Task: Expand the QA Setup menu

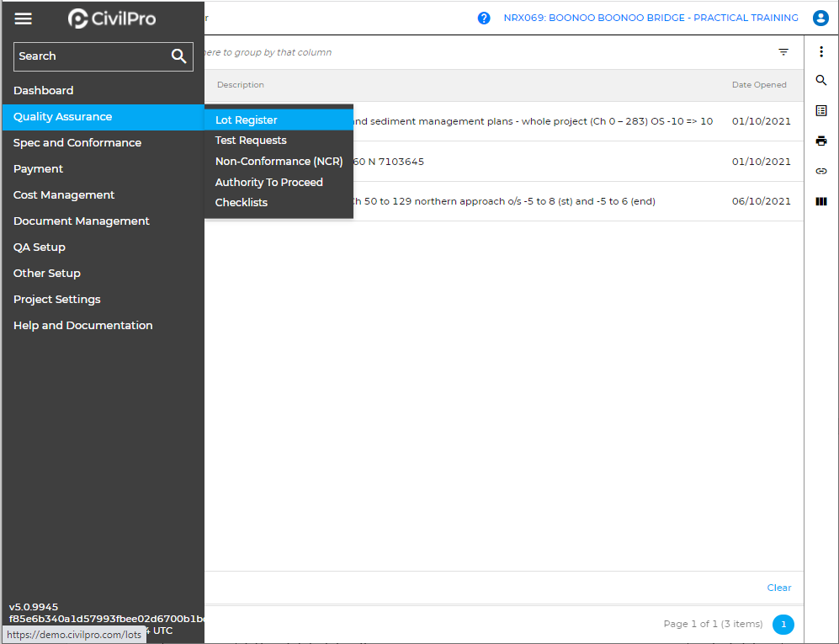Action: [x=40, y=247]
